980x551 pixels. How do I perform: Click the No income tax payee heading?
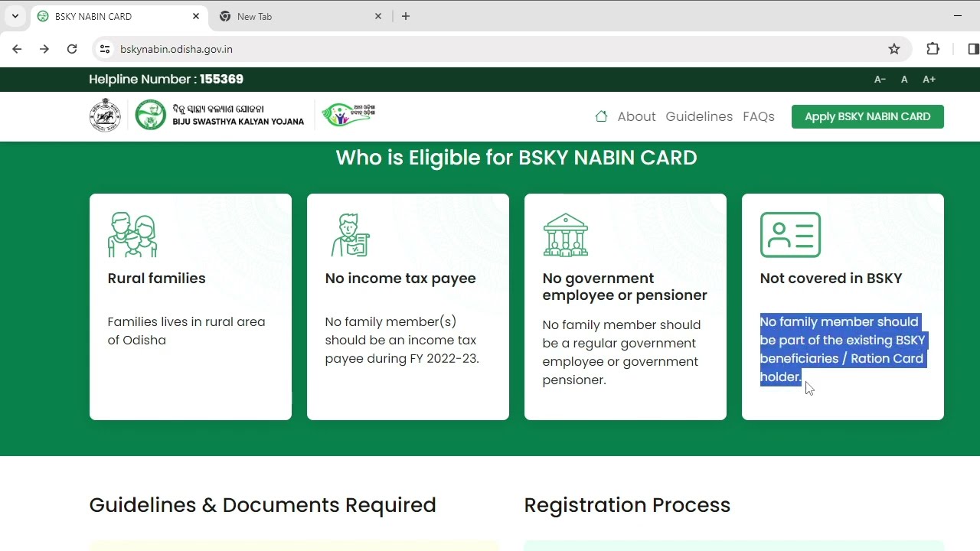click(x=400, y=279)
